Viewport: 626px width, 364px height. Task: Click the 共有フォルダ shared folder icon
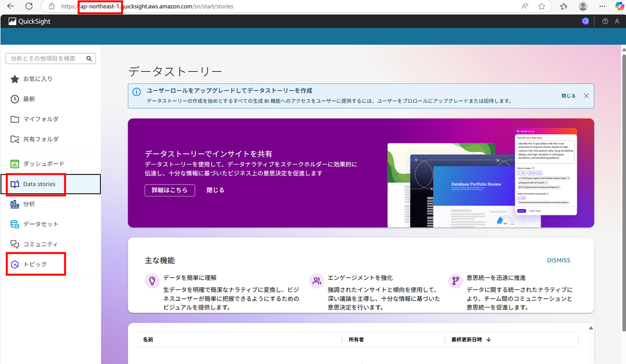pos(15,139)
